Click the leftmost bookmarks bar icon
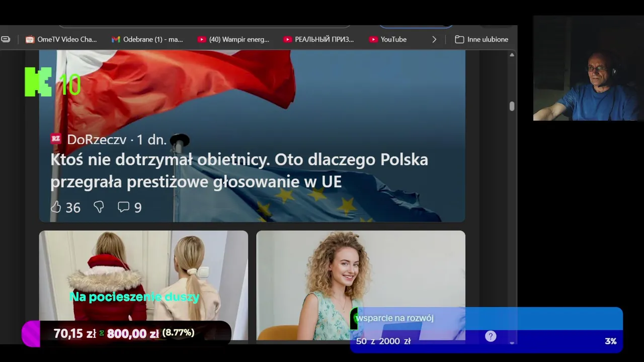 [6, 39]
